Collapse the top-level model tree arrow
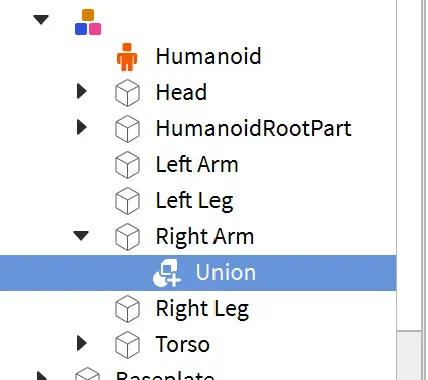The image size is (428, 380). click(41, 20)
